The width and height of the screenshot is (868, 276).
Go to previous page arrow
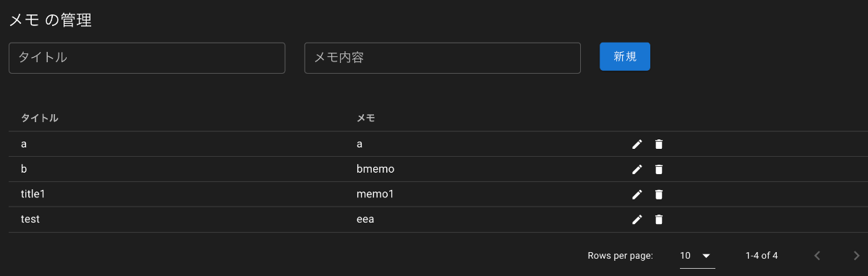tap(817, 256)
